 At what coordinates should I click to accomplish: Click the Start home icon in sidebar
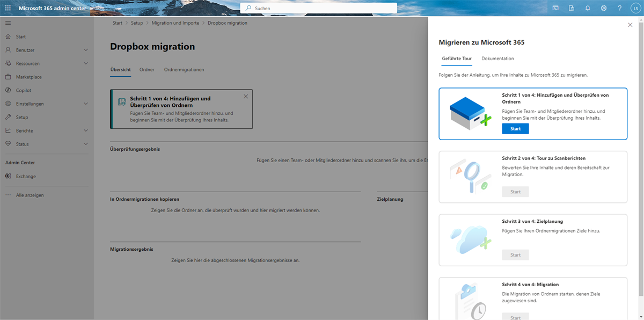click(x=8, y=37)
